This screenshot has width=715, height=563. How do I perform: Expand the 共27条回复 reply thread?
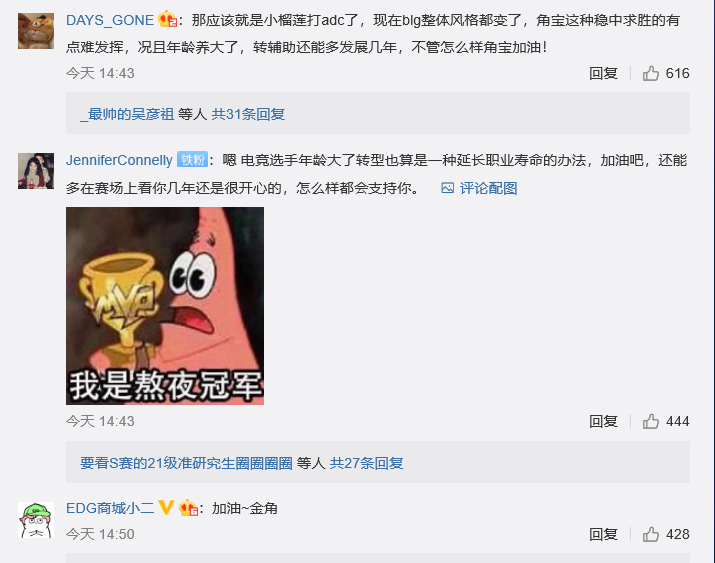pos(367,463)
